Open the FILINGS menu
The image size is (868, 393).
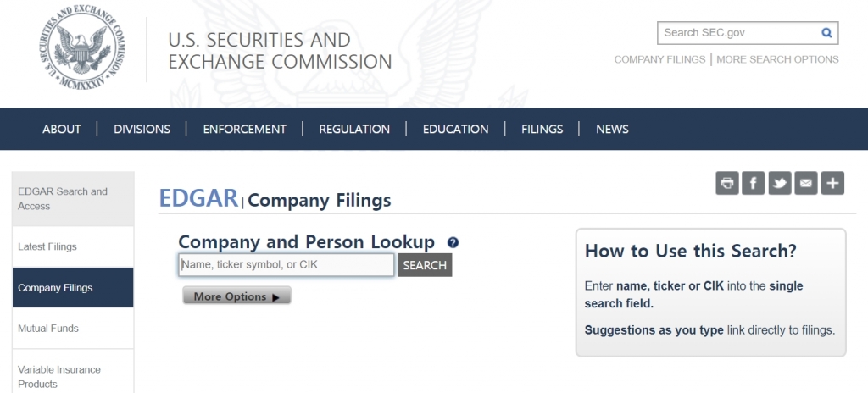coord(542,129)
